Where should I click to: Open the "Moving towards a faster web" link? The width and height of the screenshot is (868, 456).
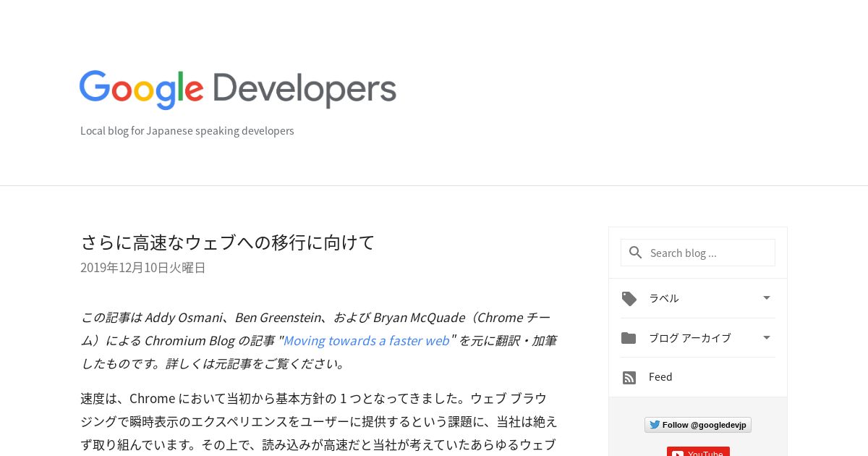point(366,340)
